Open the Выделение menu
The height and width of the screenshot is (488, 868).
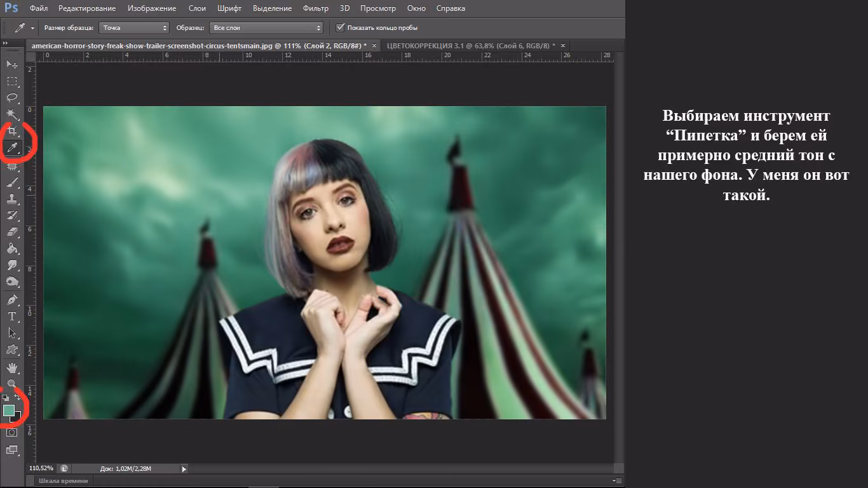[x=272, y=8]
